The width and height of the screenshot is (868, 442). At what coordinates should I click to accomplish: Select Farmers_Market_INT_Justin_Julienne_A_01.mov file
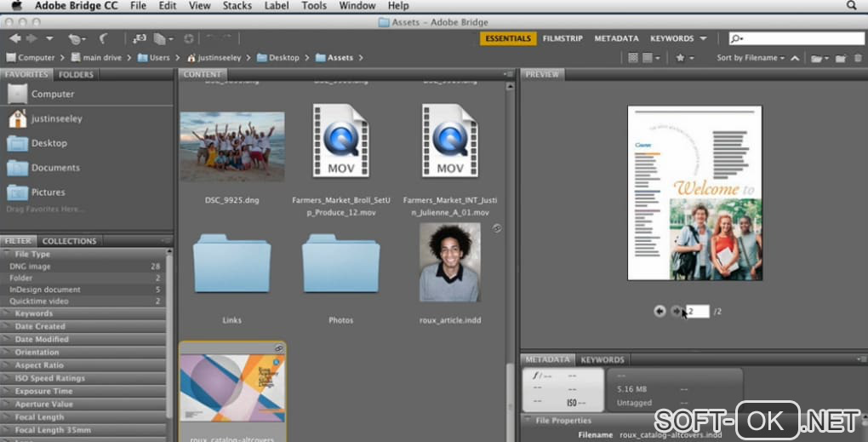tap(450, 141)
